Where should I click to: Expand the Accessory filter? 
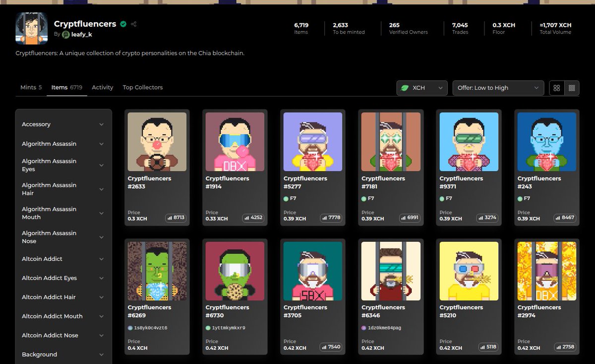tap(63, 124)
